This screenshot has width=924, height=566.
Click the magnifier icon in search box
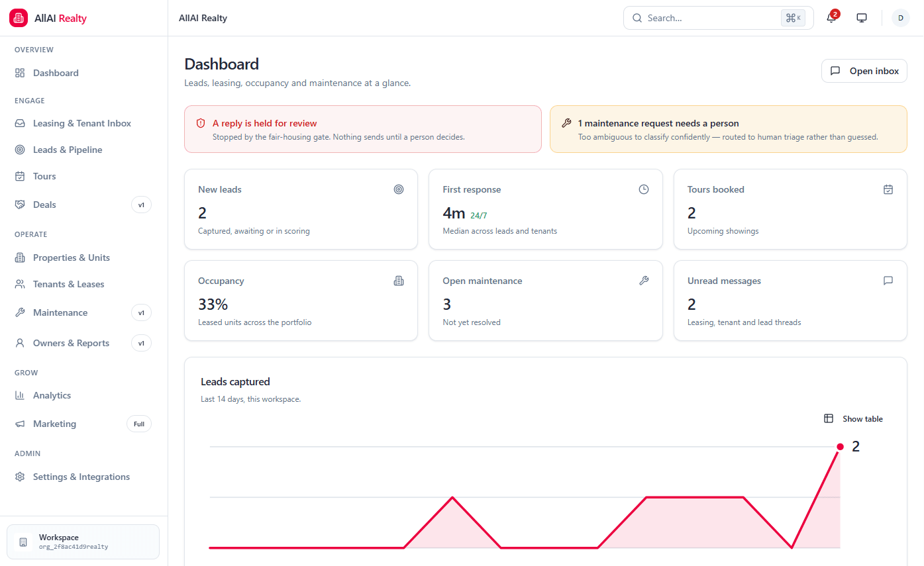[637, 18]
